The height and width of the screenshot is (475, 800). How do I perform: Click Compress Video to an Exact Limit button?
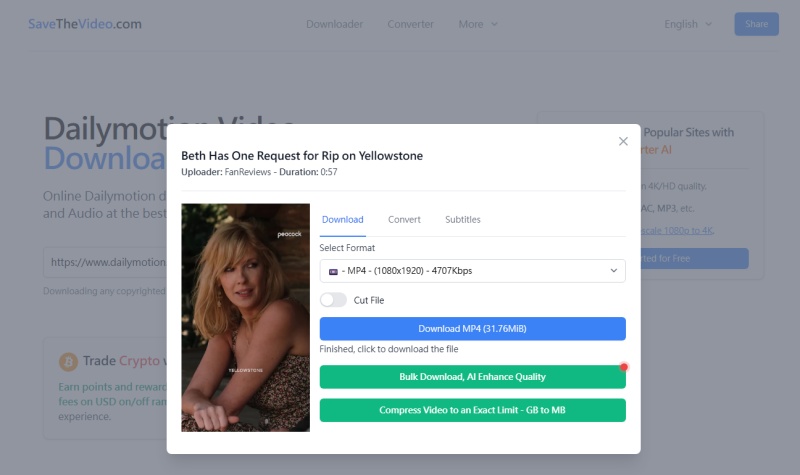tap(472, 410)
